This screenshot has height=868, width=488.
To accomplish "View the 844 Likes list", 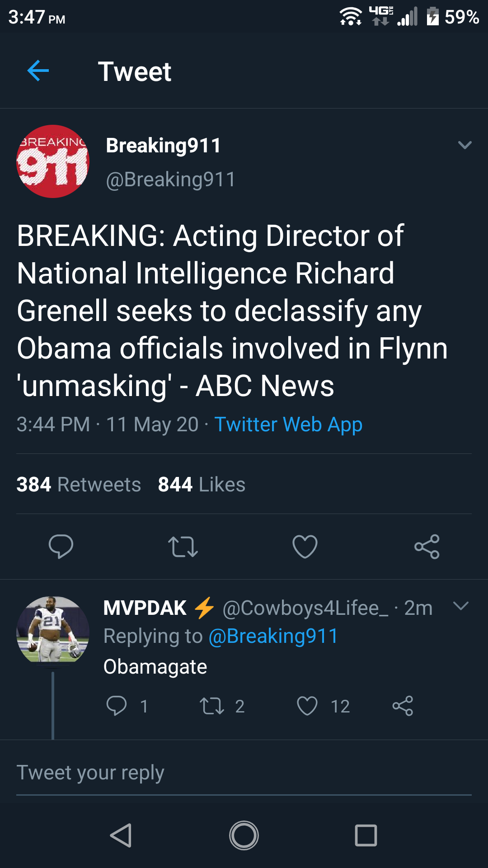I will click(202, 484).
